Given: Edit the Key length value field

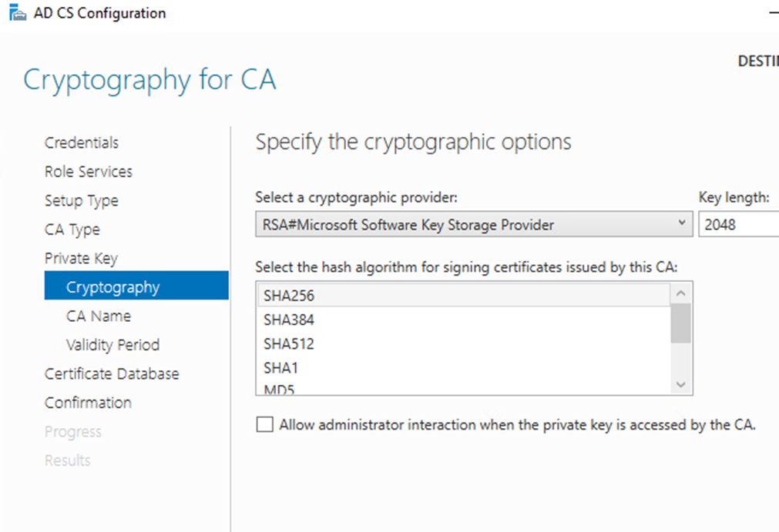Looking at the screenshot, I should 738,224.
